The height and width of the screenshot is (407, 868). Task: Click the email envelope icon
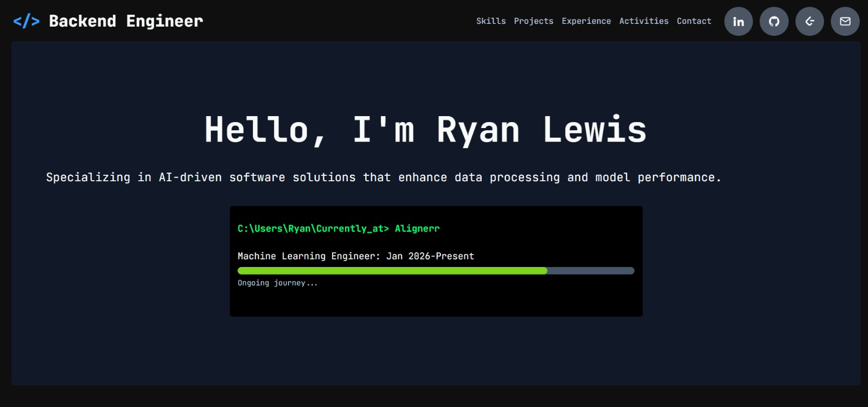(845, 21)
